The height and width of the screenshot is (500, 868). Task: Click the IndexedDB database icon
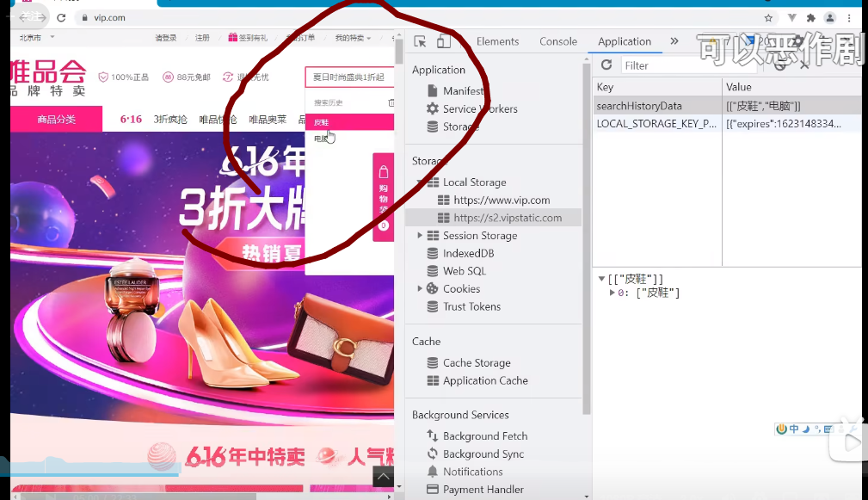click(x=433, y=253)
